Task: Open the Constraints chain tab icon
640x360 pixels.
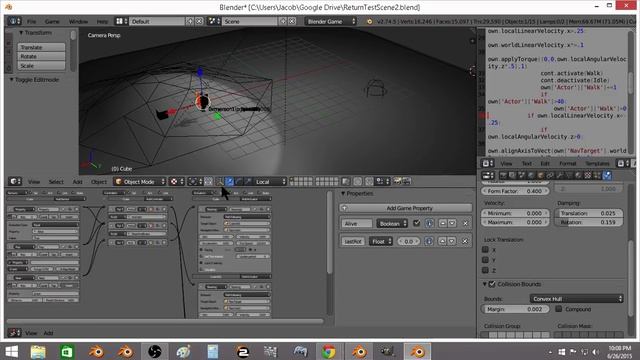Action: pos(550,176)
